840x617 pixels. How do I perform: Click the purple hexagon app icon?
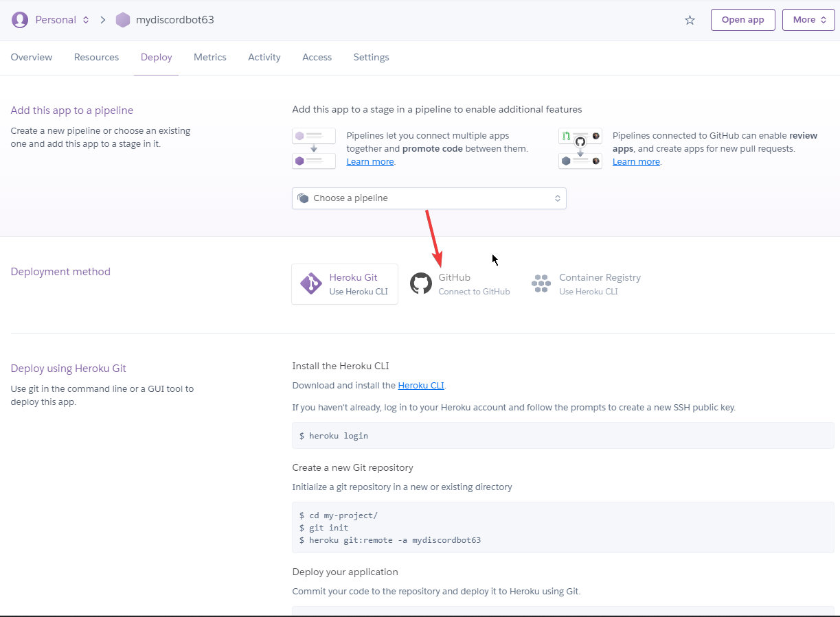pos(123,20)
